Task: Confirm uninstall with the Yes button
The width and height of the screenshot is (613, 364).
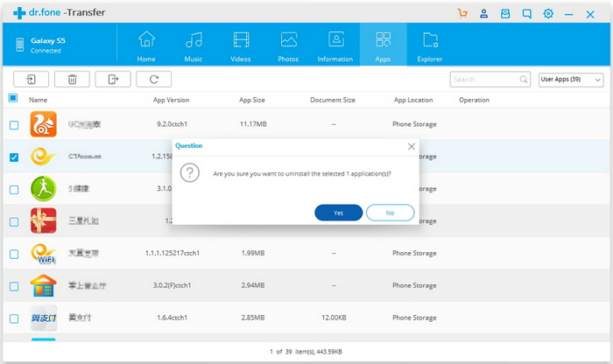Action: [339, 213]
